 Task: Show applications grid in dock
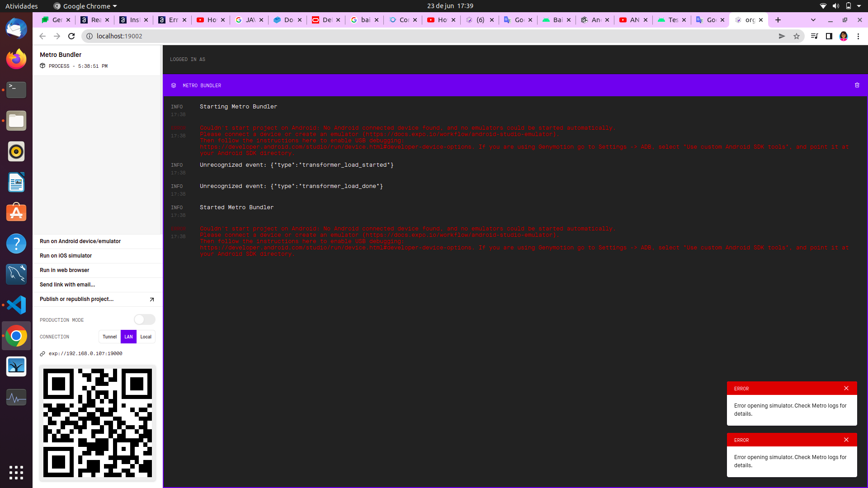pyautogui.click(x=16, y=473)
